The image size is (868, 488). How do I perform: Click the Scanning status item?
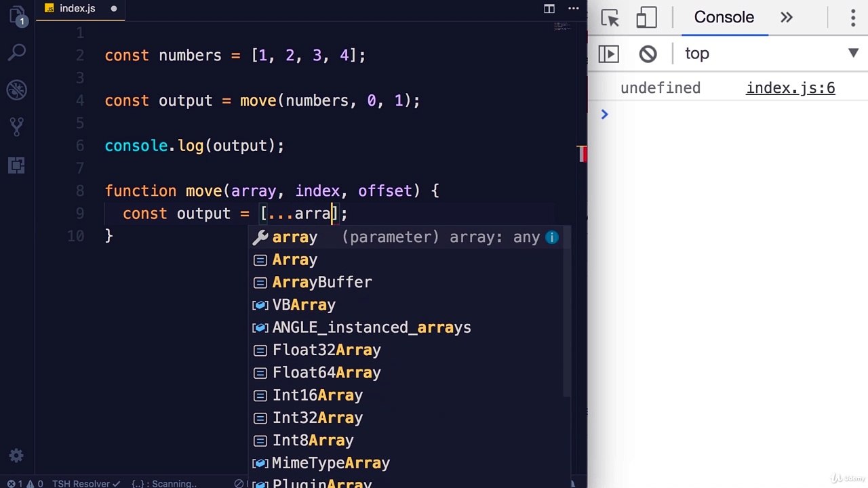click(164, 483)
